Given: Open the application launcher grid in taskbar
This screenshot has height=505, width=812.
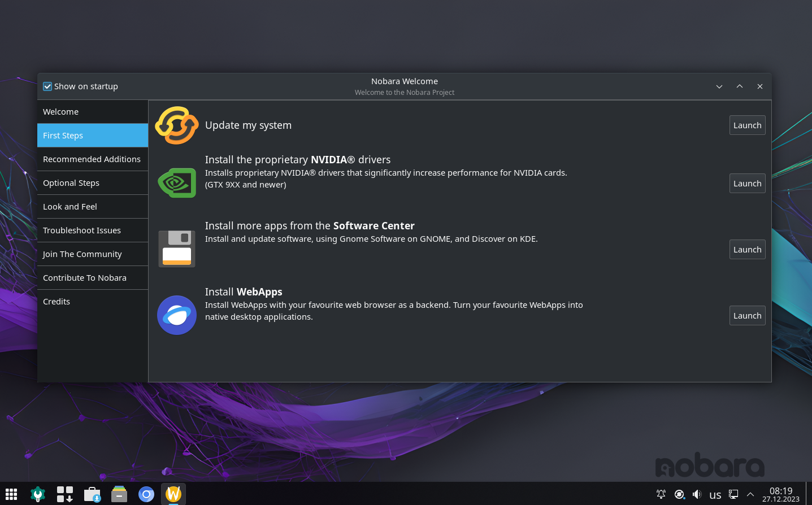Looking at the screenshot, I should (11, 494).
